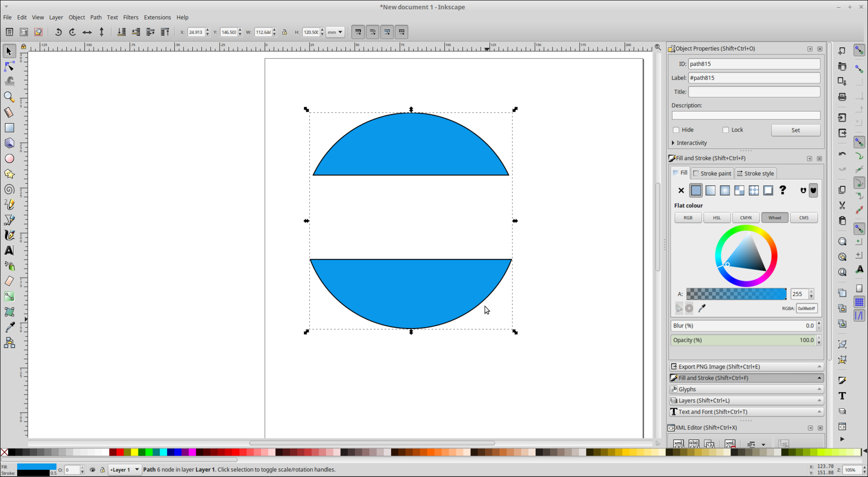Expand the Interactivity section

click(690, 143)
